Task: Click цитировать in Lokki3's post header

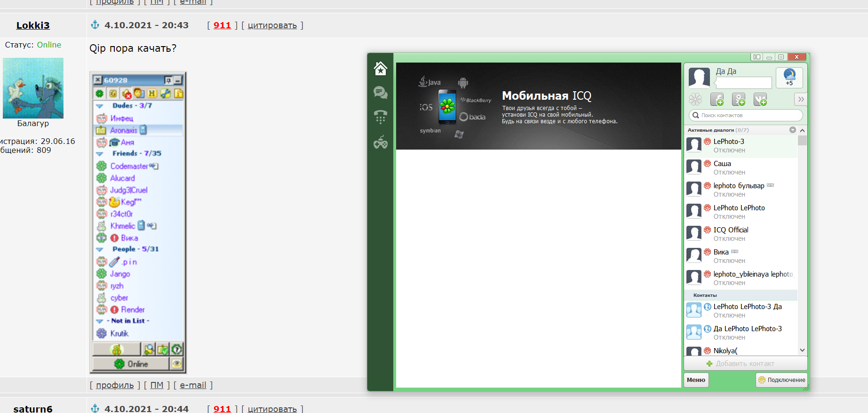Action: pos(272,25)
